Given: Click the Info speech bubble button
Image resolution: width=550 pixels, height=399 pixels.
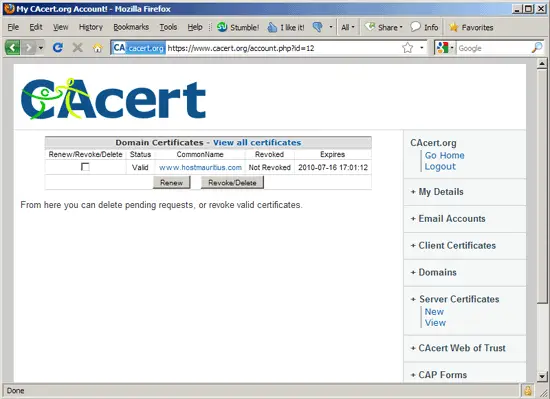Looking at the screenshot, I should pos(424,27).
